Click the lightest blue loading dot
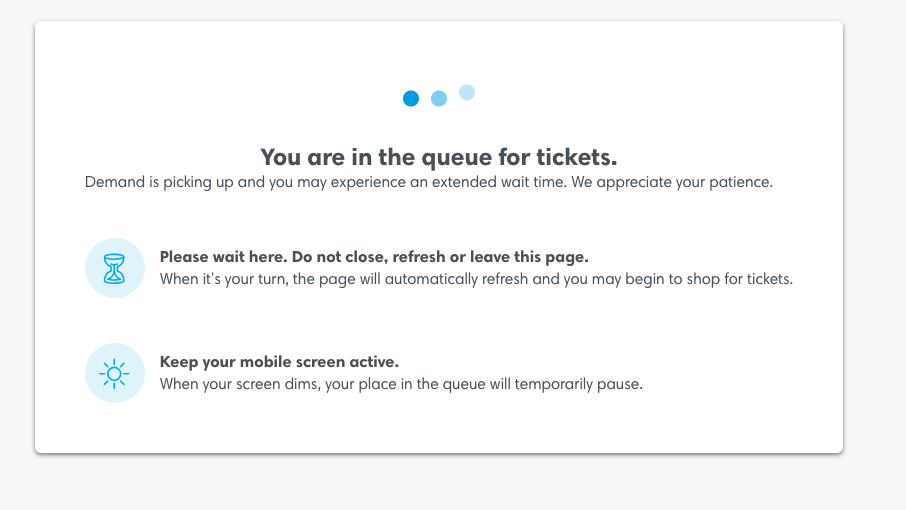The height and width of the screenshot is (510, 906). tap(467, 92)
